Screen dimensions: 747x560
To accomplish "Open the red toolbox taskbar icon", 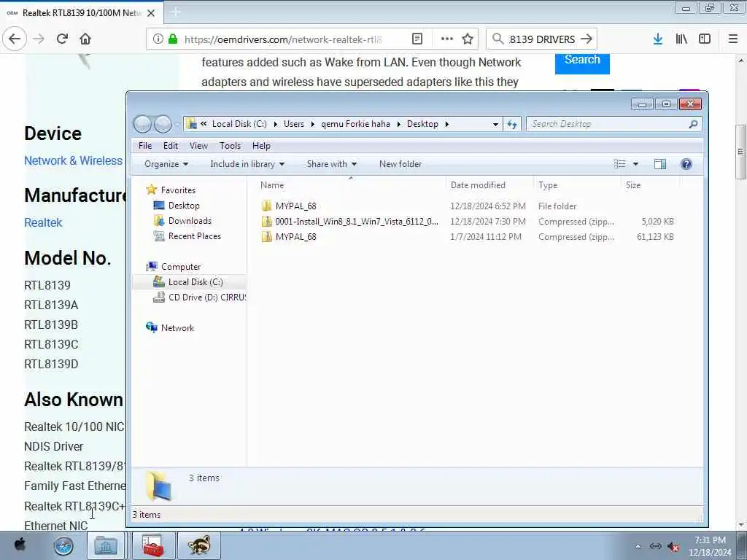I will coord(153,545).
